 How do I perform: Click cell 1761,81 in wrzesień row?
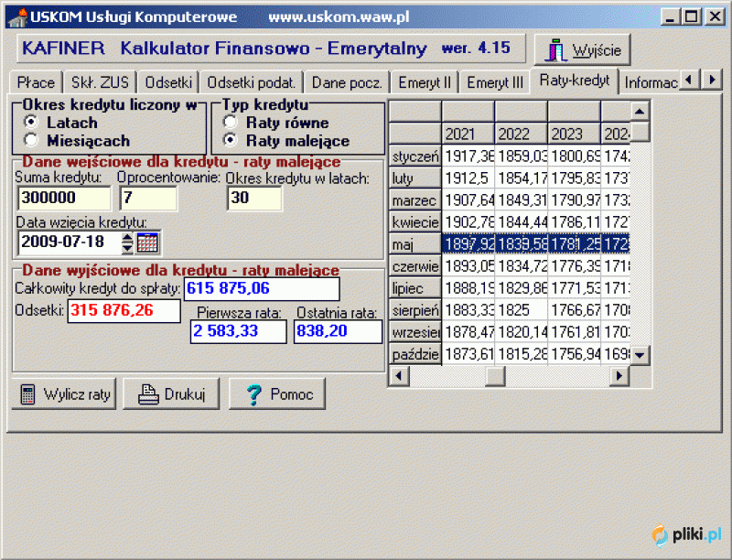(x=575, y=332)
